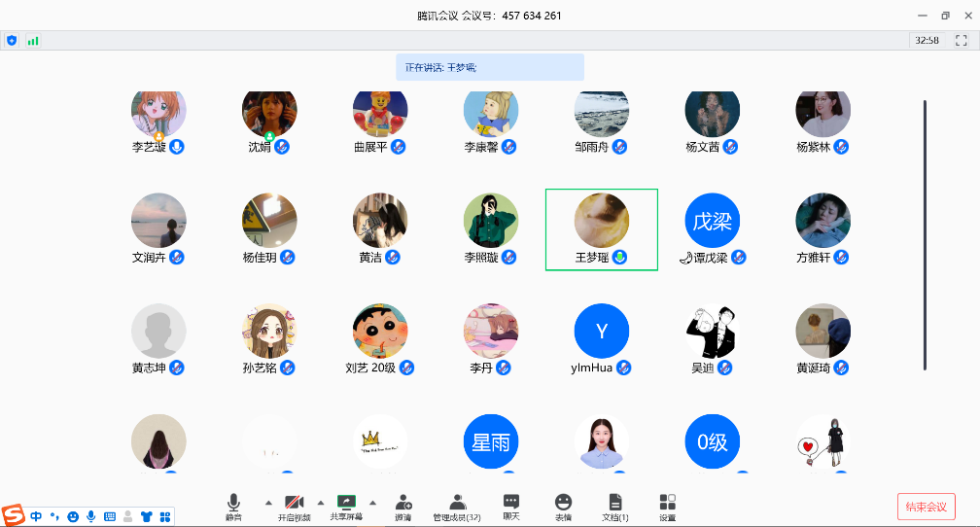Screen dimensions: 980x527
Task: Open the chat window
Action: coord(511,506)
